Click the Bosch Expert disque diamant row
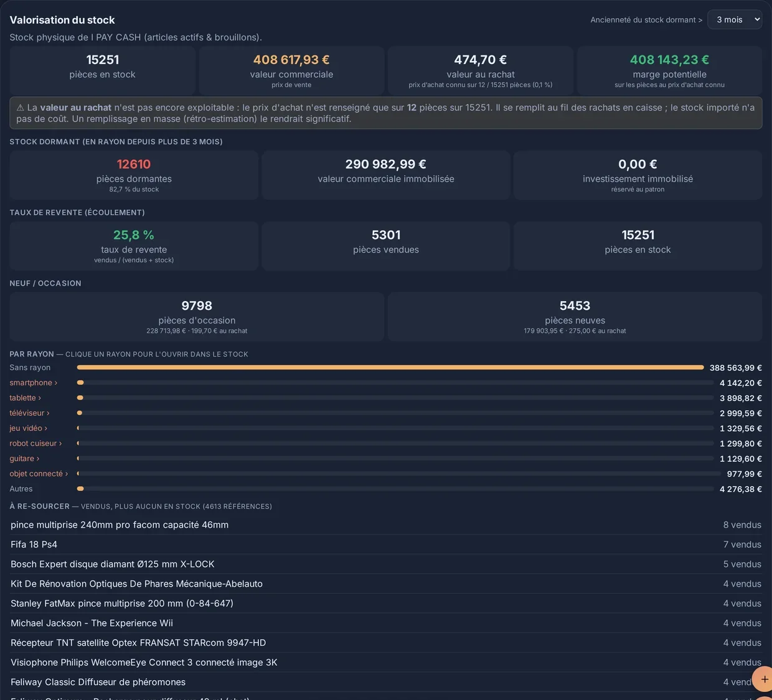Screen dimensions: 772x700 pos(386,564)
